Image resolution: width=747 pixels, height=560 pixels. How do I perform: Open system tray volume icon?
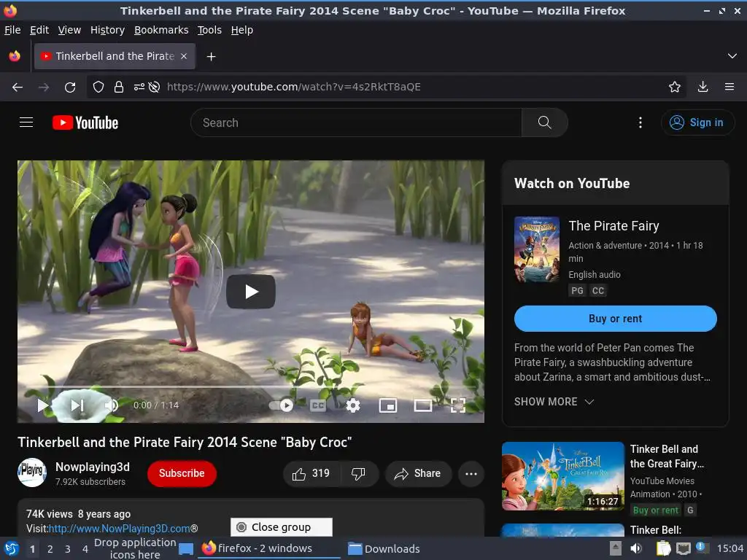tap(636, 548)
